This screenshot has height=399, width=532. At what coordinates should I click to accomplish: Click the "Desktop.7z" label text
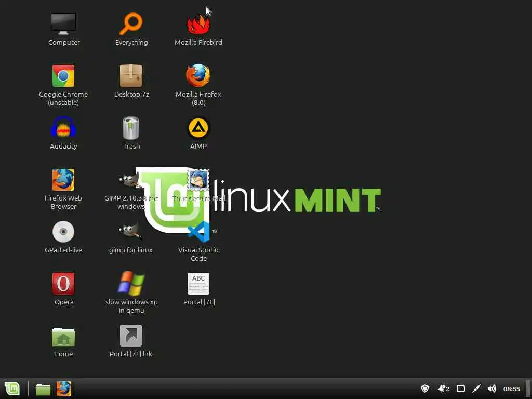(x=131, y=95)
